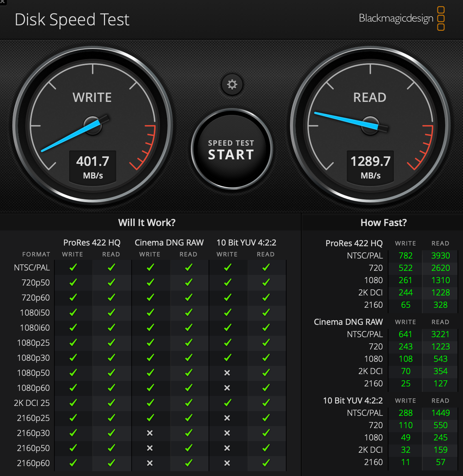Click 2160p30 Cinema DNG write cross

pyautogui.click(x=150, y=433)
